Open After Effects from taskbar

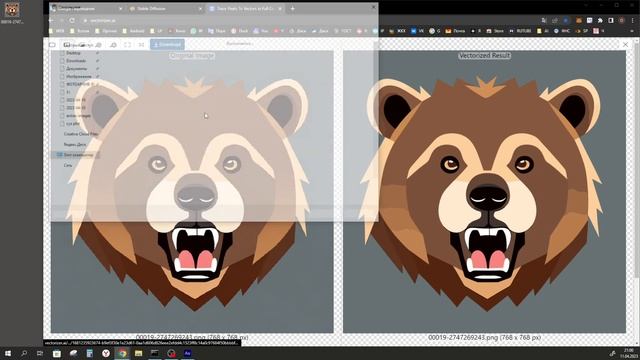coord(187,353)
